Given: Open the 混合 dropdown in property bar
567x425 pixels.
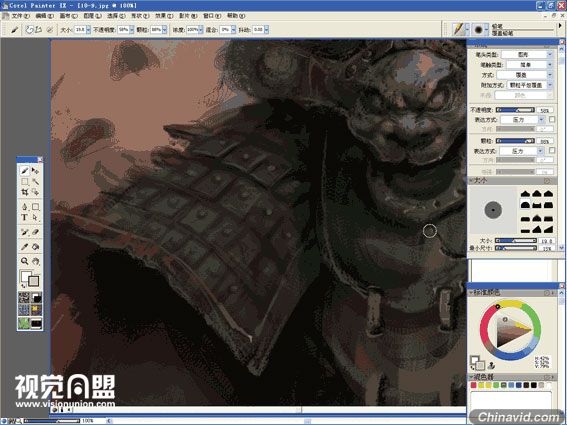Looking at the screenshot, I should [234, 30].
